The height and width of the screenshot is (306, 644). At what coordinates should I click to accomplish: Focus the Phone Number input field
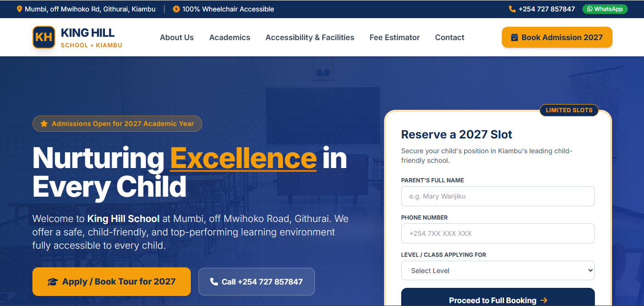click(x=498, y=233)
